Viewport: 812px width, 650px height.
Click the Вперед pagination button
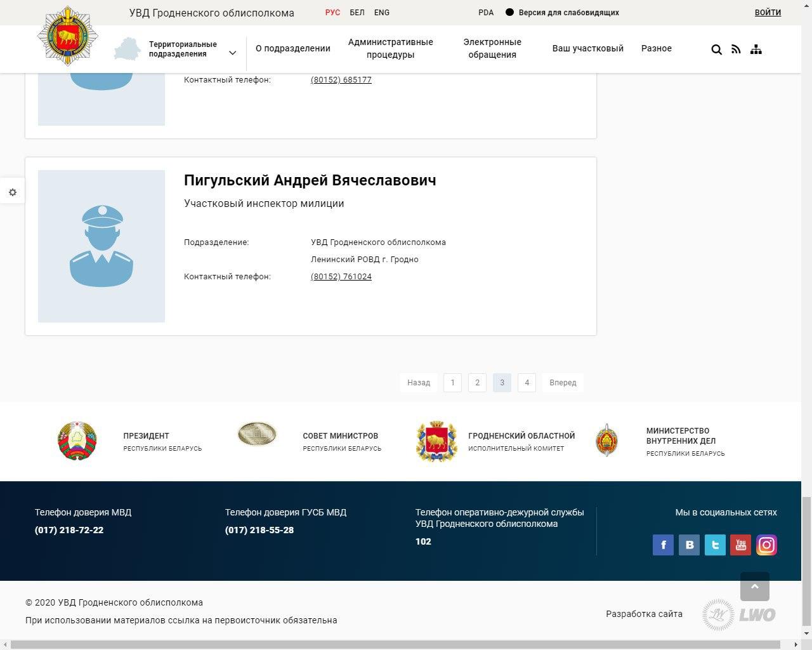563,383
